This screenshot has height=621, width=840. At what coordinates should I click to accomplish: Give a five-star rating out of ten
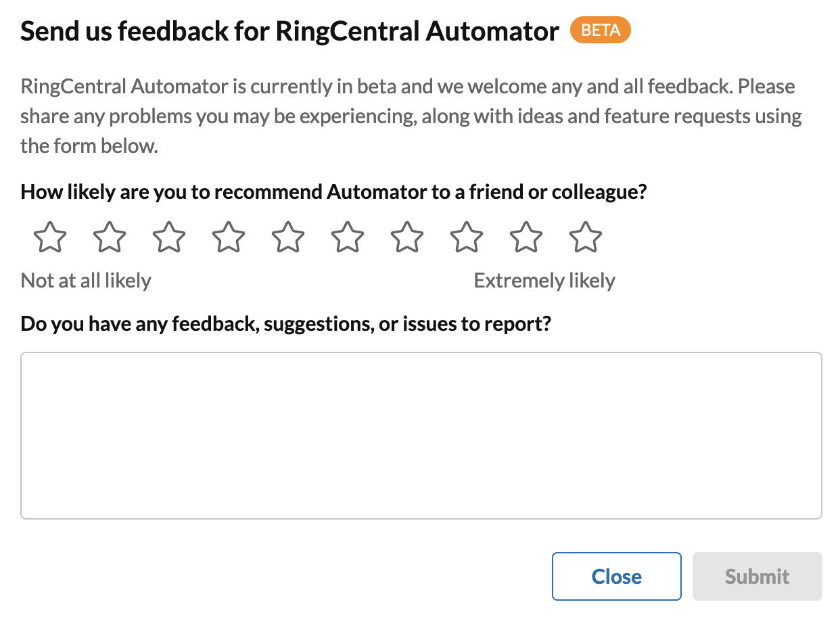pos(288,237)
